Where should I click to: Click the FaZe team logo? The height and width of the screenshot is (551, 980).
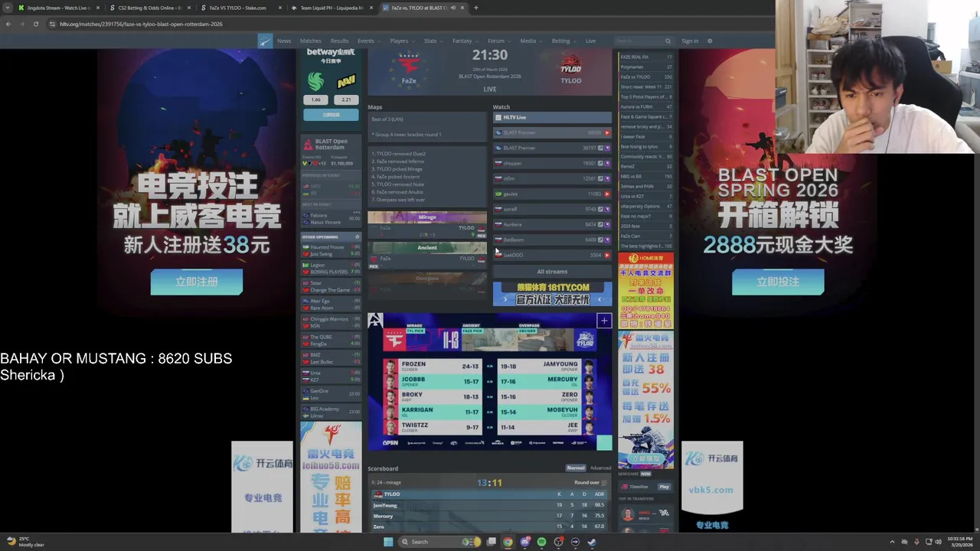click(x=409, y=64)
